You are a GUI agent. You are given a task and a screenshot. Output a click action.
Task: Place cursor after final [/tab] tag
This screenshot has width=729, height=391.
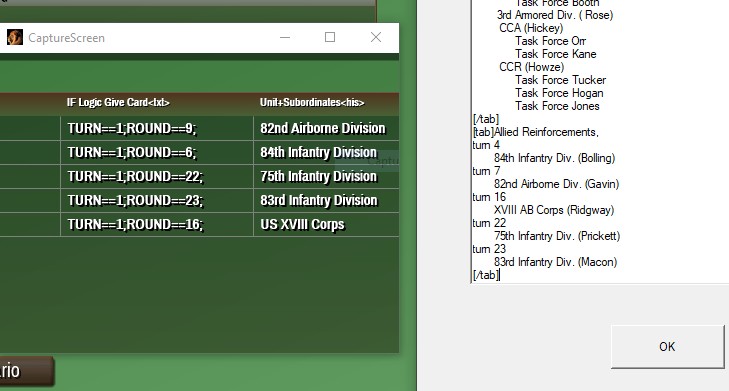(x=500, y=275)
